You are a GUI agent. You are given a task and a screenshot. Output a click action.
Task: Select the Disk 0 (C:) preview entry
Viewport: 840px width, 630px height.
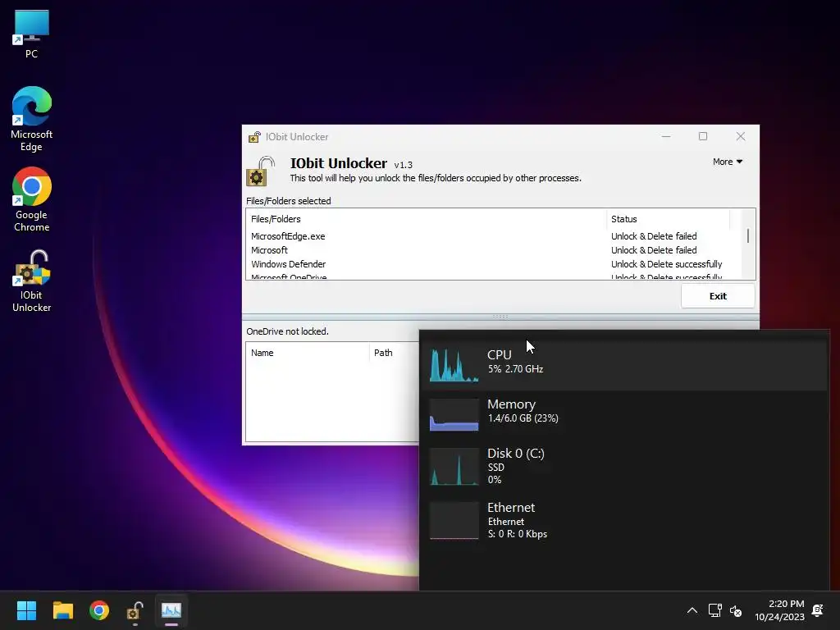(x=624, y=466)
